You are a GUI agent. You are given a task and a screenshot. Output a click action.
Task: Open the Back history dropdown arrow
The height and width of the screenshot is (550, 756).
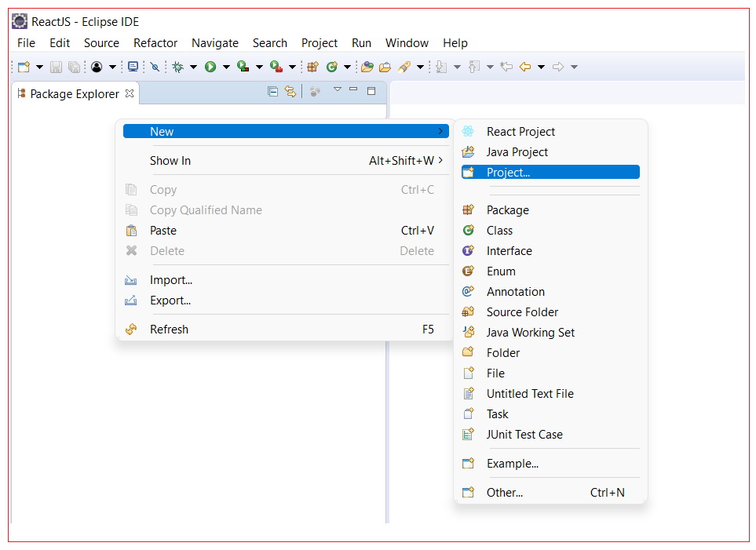click(x=542, y=67)
